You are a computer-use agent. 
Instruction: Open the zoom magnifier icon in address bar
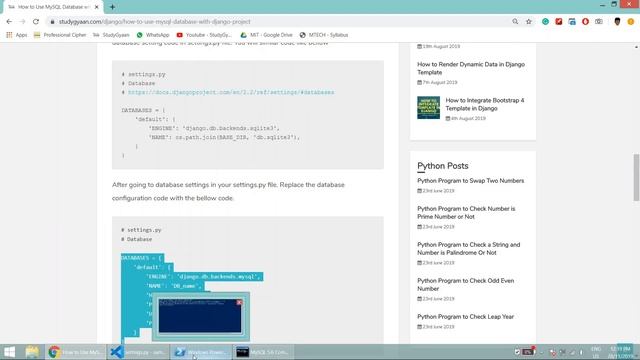[x=515, y=22]
